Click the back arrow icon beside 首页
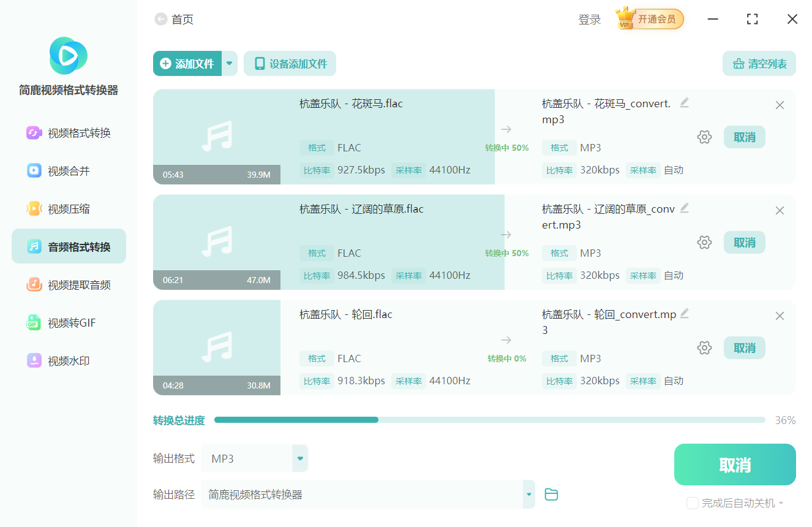This screenshot has width=812, height=527. (x=160, y=20)
